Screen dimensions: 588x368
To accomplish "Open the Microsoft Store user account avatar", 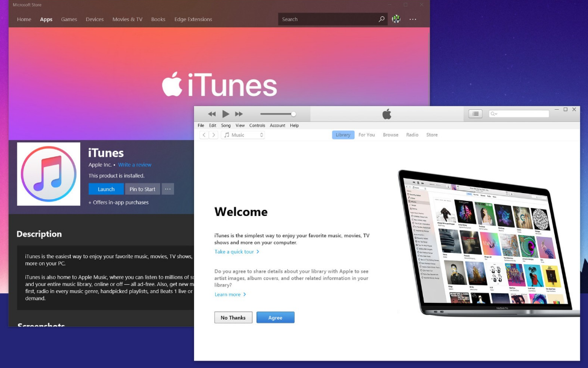I will [x=396, y=19].
